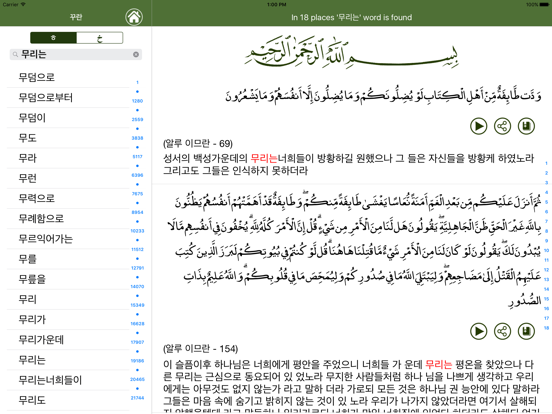Jump to word index 17907
This screenshot has height=414, width=552.
(x=137, y=342)
